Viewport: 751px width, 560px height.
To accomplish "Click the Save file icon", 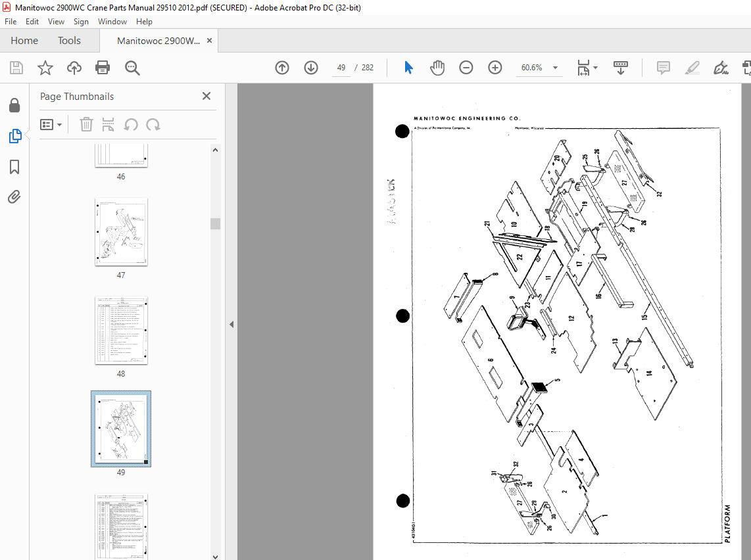I will point(16,68).
